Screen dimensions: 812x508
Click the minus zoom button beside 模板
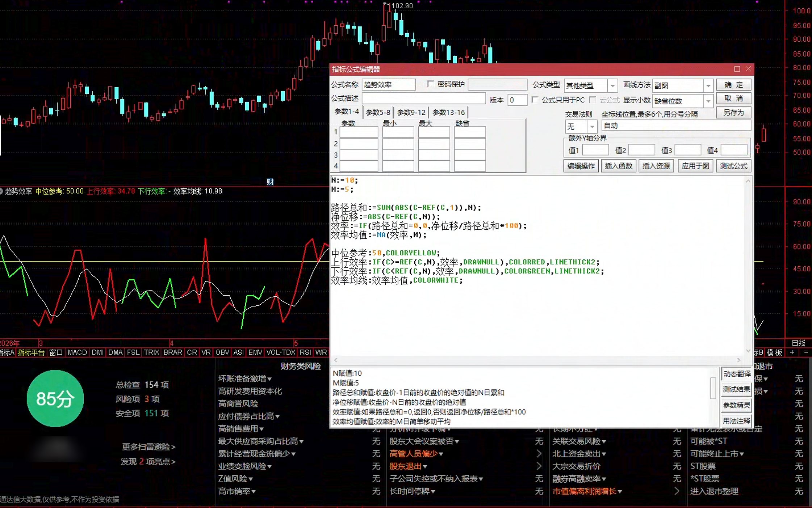[806, 352]
